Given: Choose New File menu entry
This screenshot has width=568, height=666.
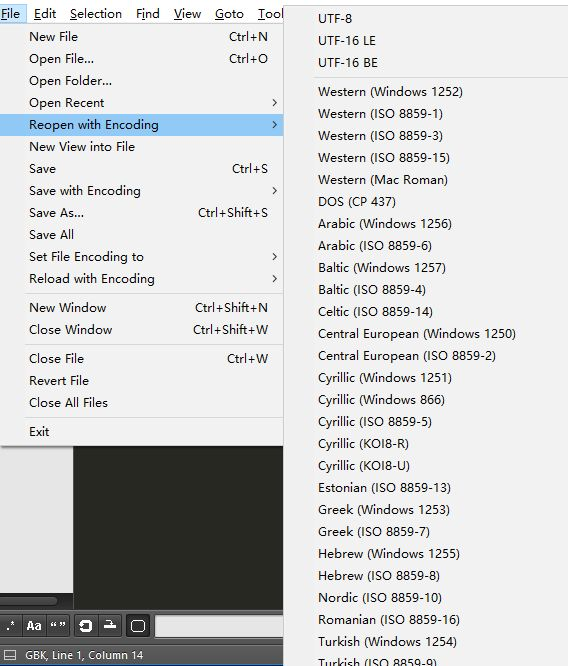Looking at the screenshot, I should [141, 37].
